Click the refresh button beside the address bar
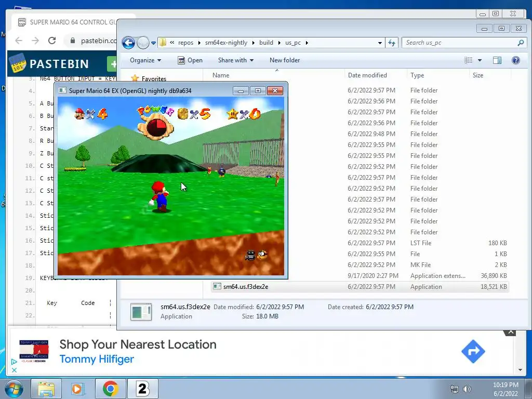The height and width of the screenshot is (399, 532). click(392, 43)
